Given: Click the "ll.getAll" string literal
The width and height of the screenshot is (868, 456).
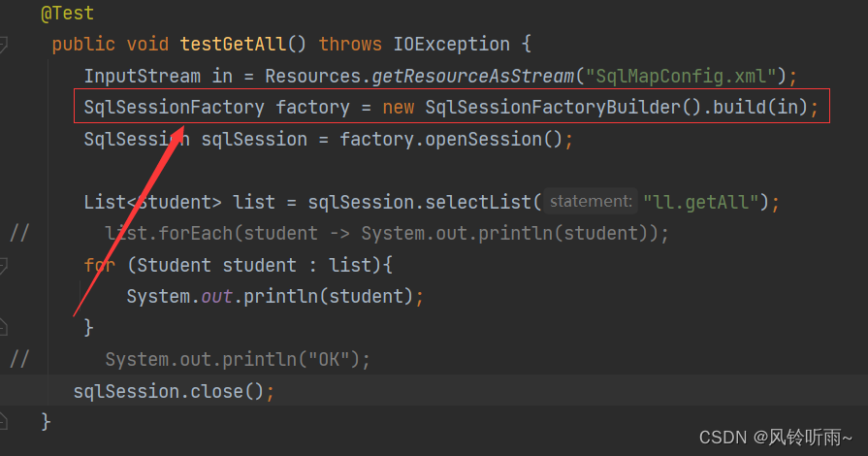Looking at the screenshot, I should tap(705, 202).
